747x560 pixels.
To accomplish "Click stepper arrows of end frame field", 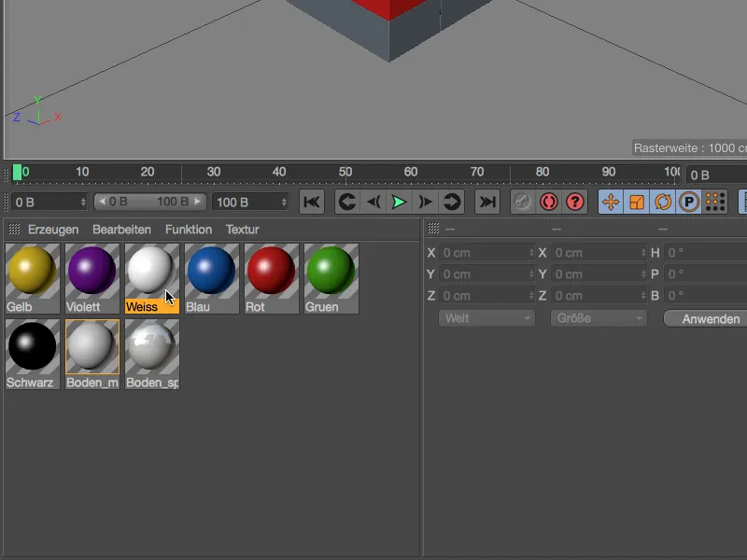I will click(284, 203).
